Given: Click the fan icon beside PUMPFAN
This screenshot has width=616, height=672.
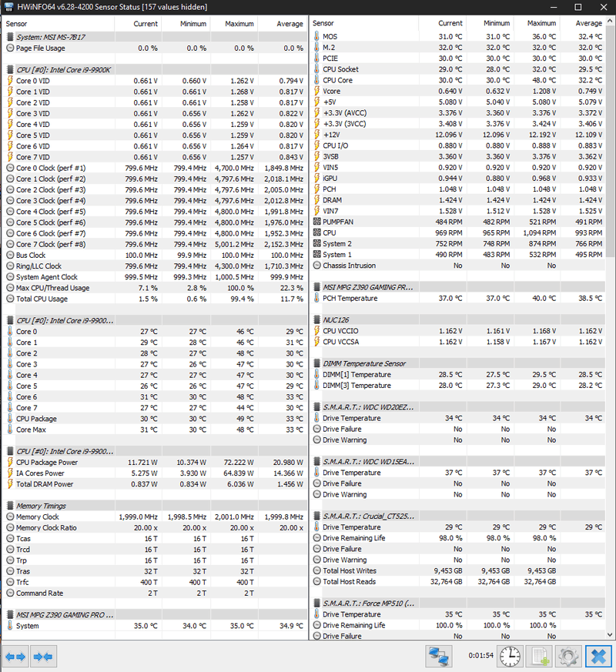Looking at the screenshot, I should tap(315, 222).
